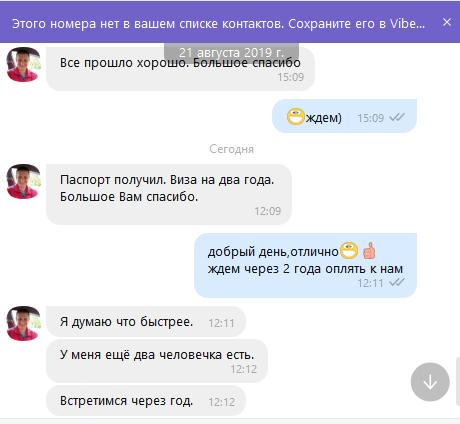Select message 'Все прошло хорошо. Большое спасибо'
The height and width of the screenshot is (424, 460).
pos(180,68)
